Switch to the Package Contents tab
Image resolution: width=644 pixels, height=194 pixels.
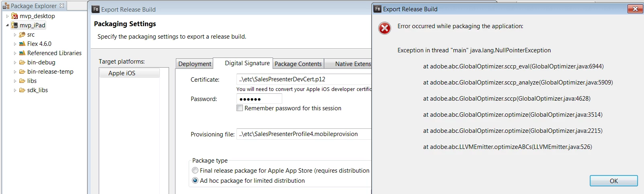pos(298,64)
